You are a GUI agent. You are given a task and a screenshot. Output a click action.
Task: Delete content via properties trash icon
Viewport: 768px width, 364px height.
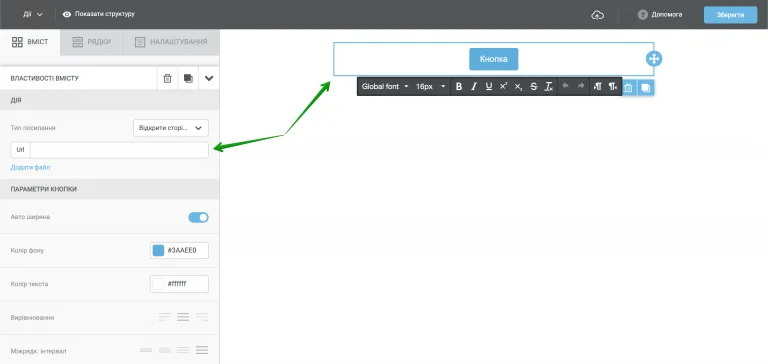pos(168,78)
